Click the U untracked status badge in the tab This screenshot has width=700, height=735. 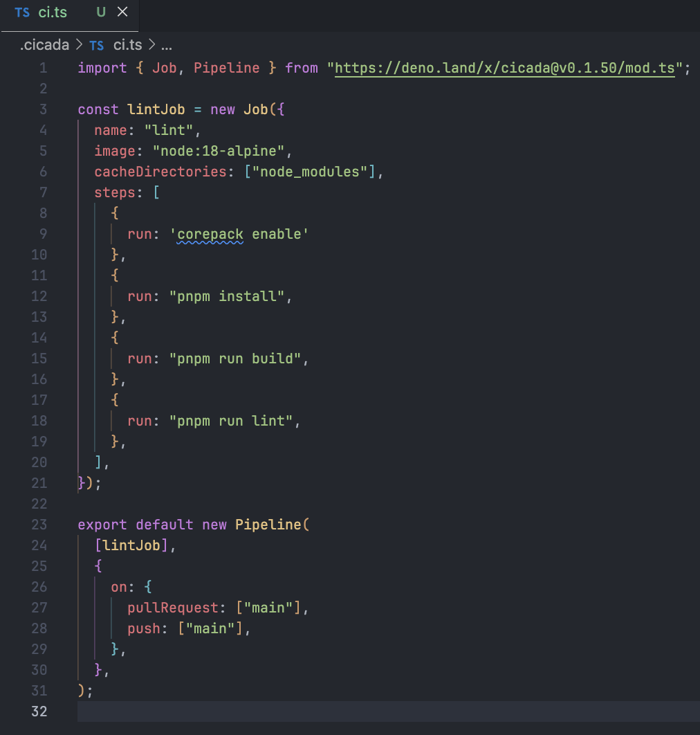[x=101, y=12]
